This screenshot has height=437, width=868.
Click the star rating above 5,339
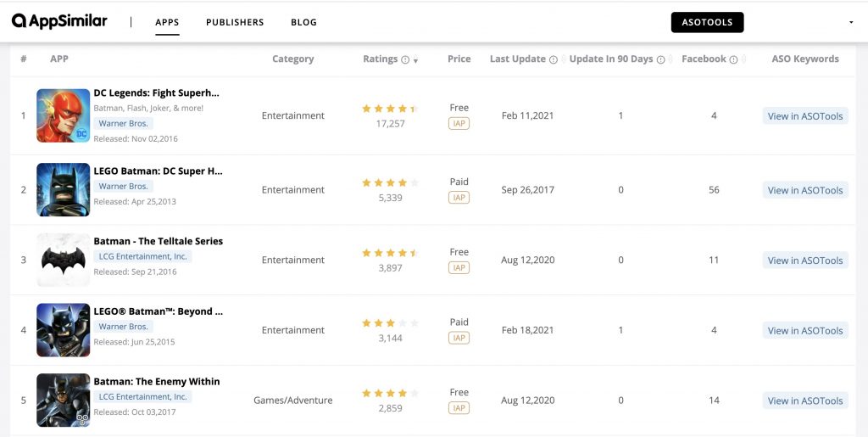[390, 182]
